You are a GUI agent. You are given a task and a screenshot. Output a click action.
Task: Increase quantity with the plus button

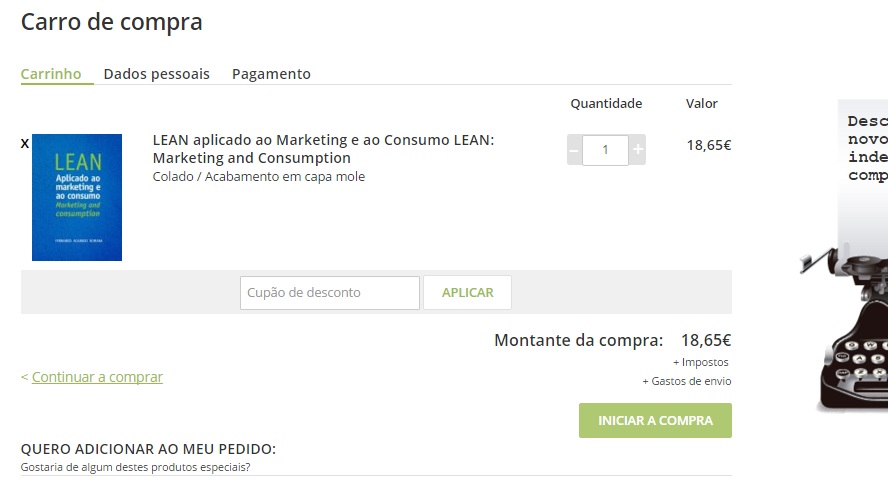click(638, 150)
